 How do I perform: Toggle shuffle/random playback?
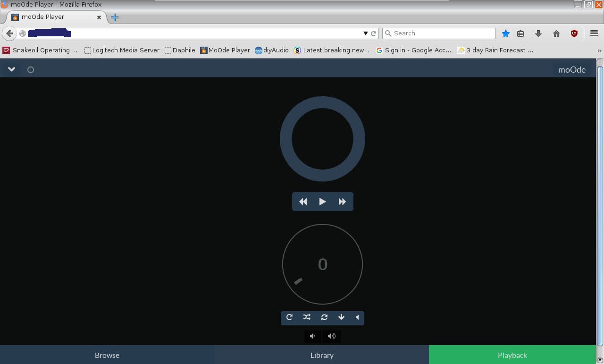click(307, 317)
